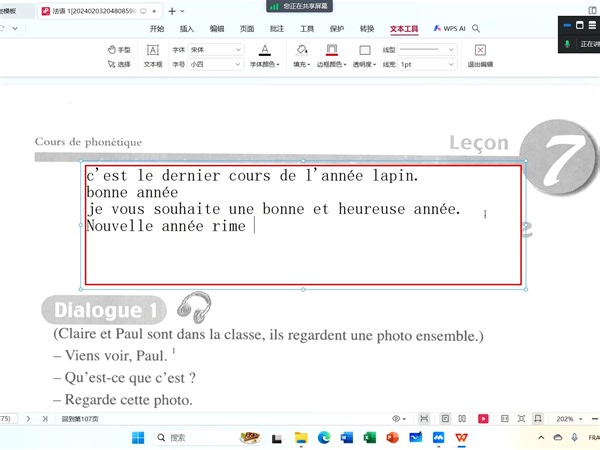The height and width of the screenshot is (450, 600).
Task: Open the font color (字体颜色) picker
Action: (x=264, y=56)
